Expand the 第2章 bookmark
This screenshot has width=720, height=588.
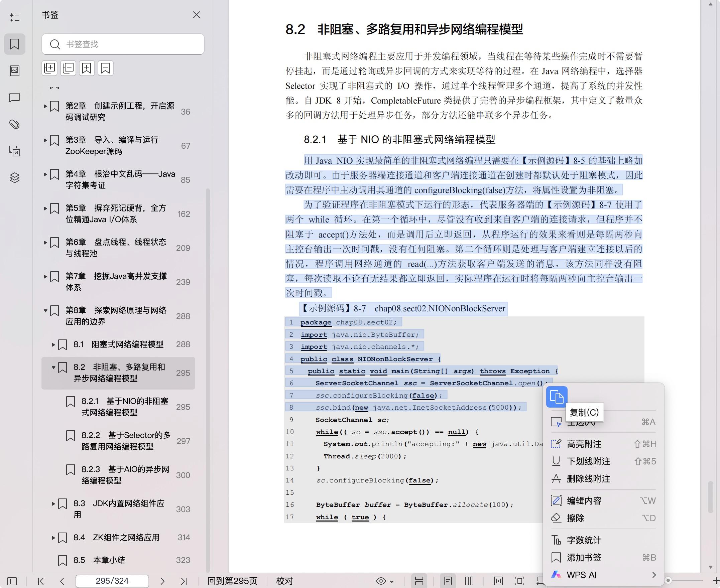click(x=45, y=106)
